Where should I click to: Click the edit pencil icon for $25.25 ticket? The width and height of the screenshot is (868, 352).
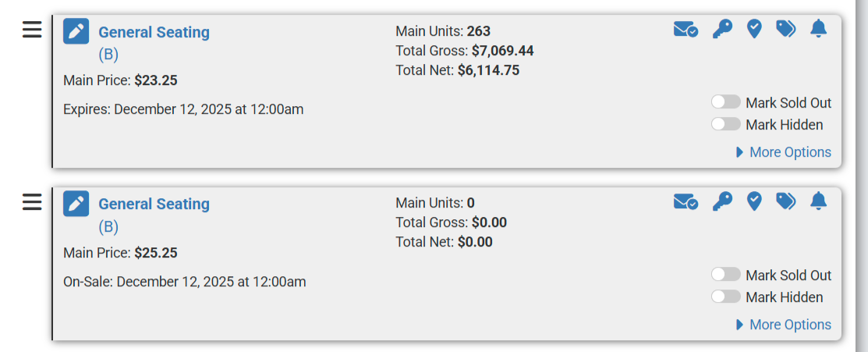(x=76, y=204)
